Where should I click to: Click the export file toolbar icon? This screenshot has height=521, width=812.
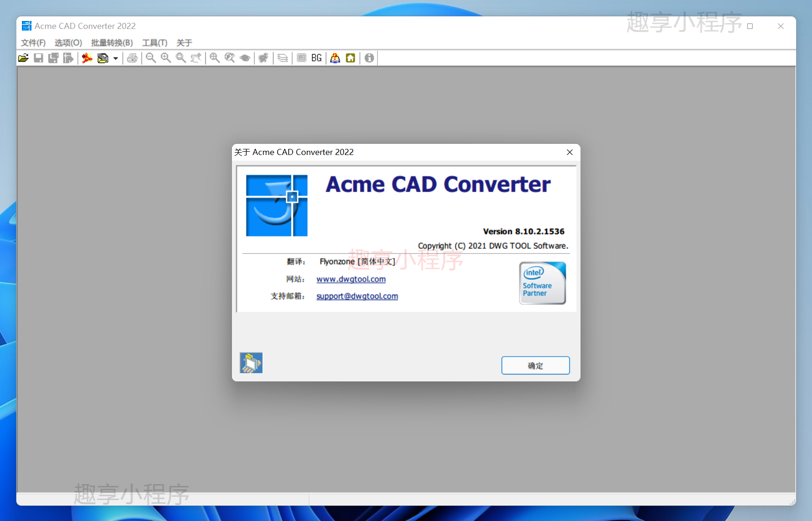tap(69, 58)
